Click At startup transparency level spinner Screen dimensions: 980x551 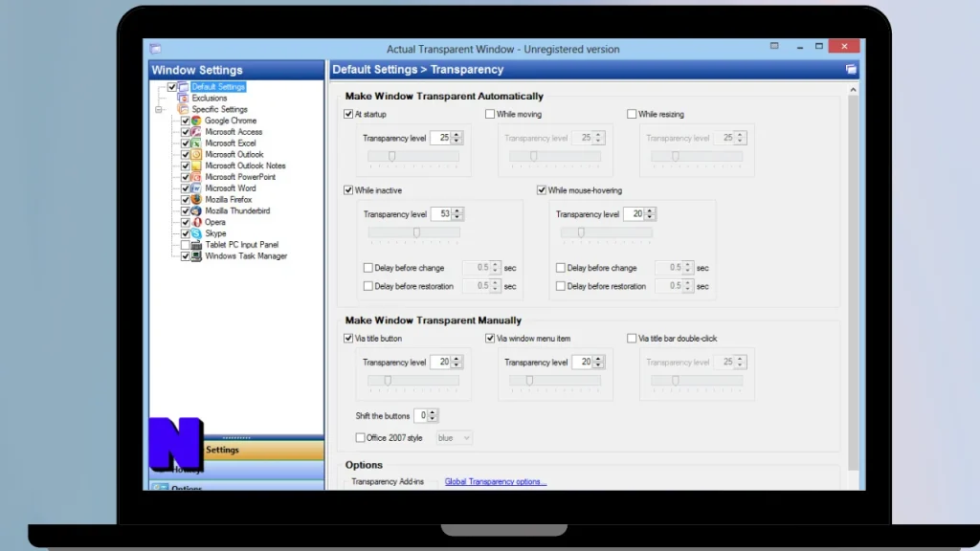(457, 138)
